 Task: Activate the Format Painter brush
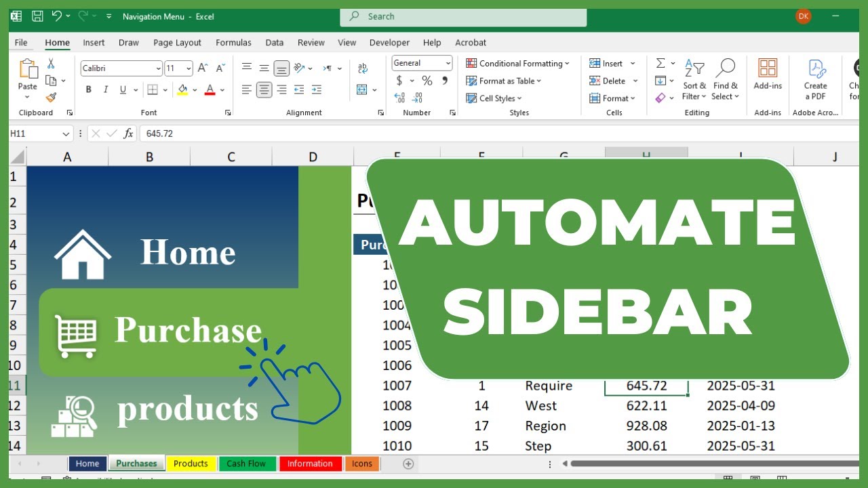(x=51, y=98)
